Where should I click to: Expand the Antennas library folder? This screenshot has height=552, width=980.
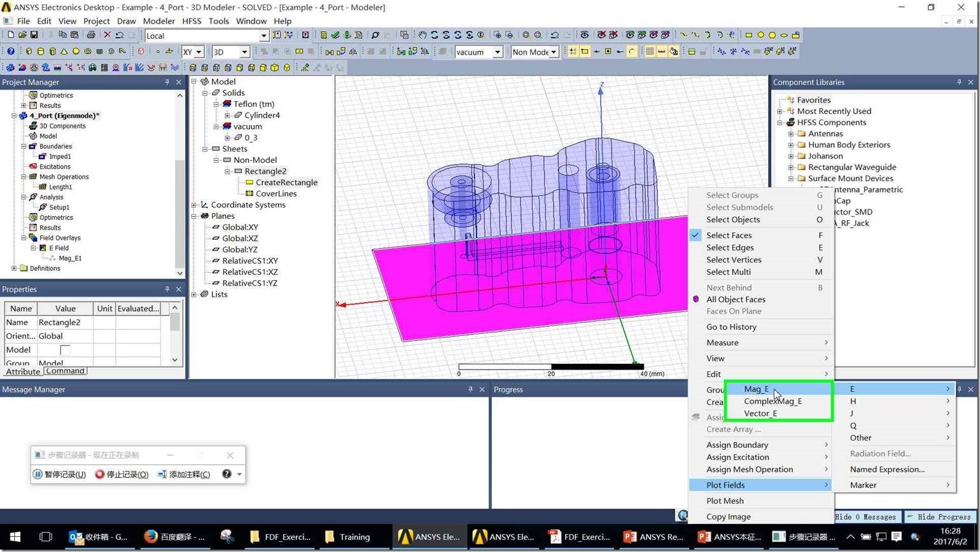(791, 134)
